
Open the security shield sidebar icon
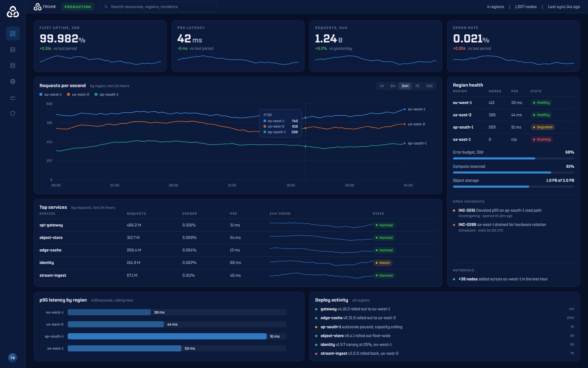pyautogui.click(x=13, y=113)
